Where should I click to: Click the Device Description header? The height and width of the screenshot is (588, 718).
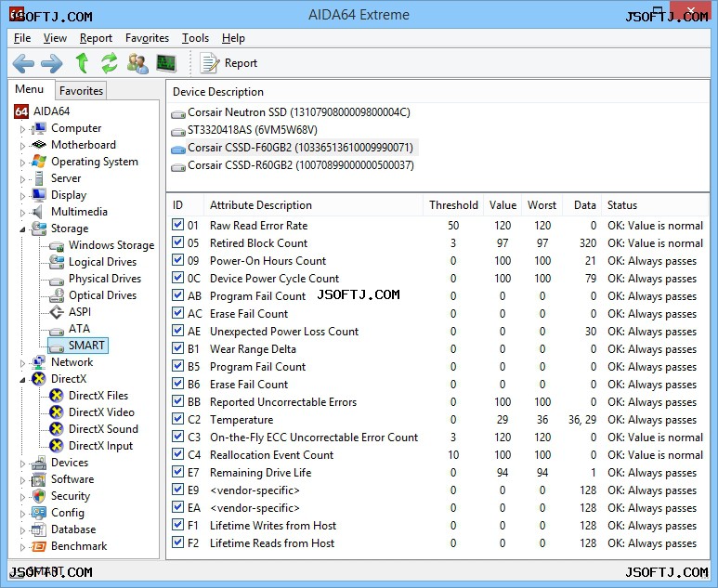(218, 92)
